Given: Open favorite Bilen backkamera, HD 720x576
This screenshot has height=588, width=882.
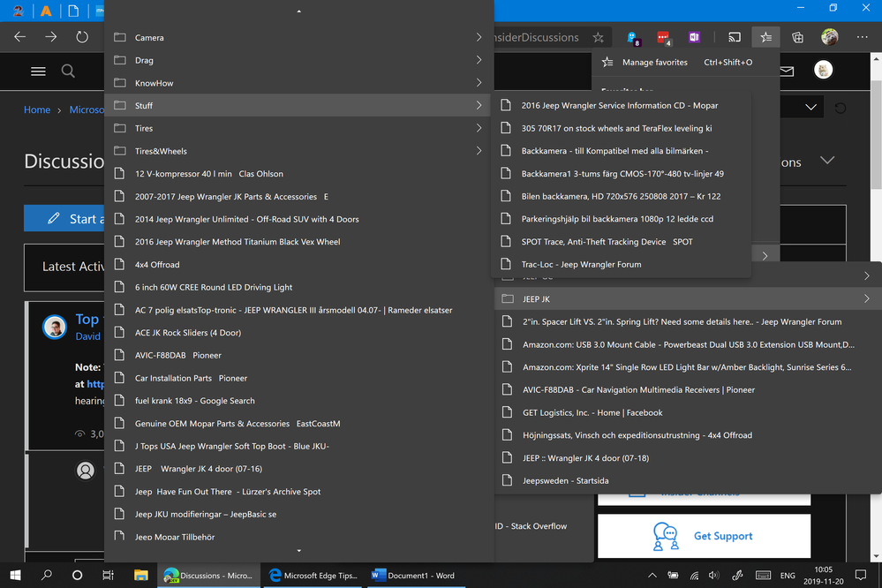Looking at the screenshot, I should coord(622,196).
